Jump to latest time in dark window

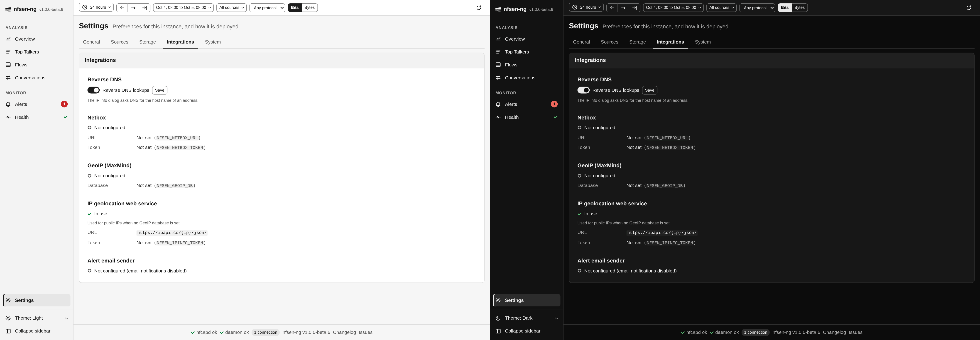pyautogui.click(x=635, y=8)
